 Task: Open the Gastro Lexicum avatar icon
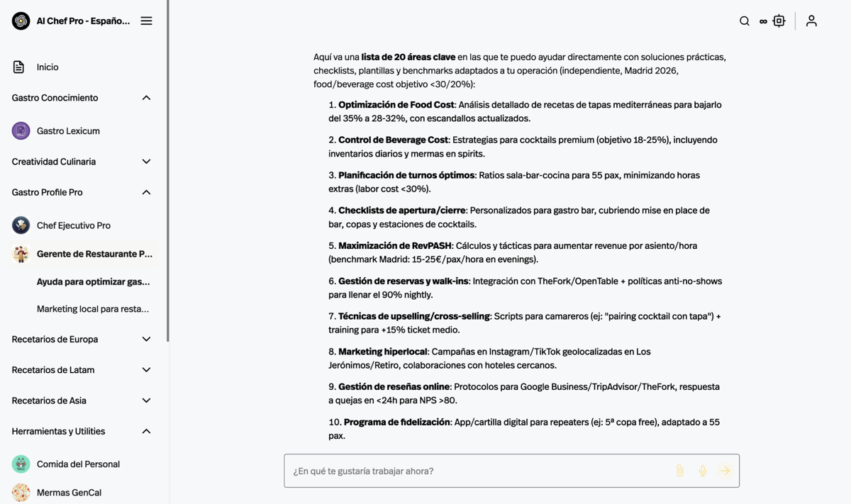[x=21, y=130]
